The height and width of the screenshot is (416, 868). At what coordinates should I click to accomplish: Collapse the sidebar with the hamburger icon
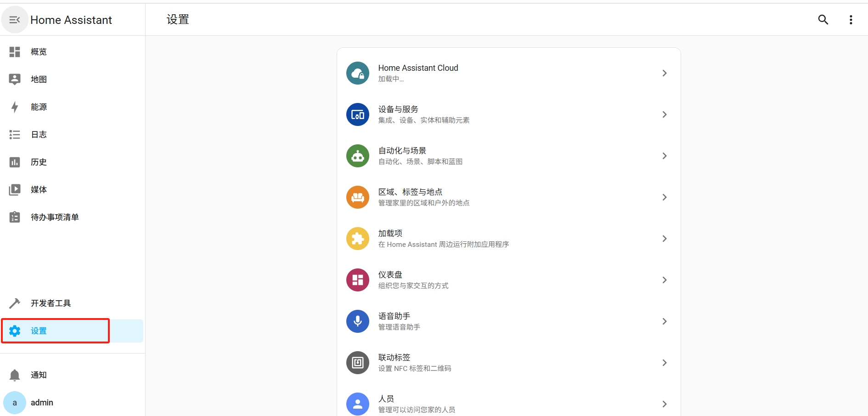point(15,20)
